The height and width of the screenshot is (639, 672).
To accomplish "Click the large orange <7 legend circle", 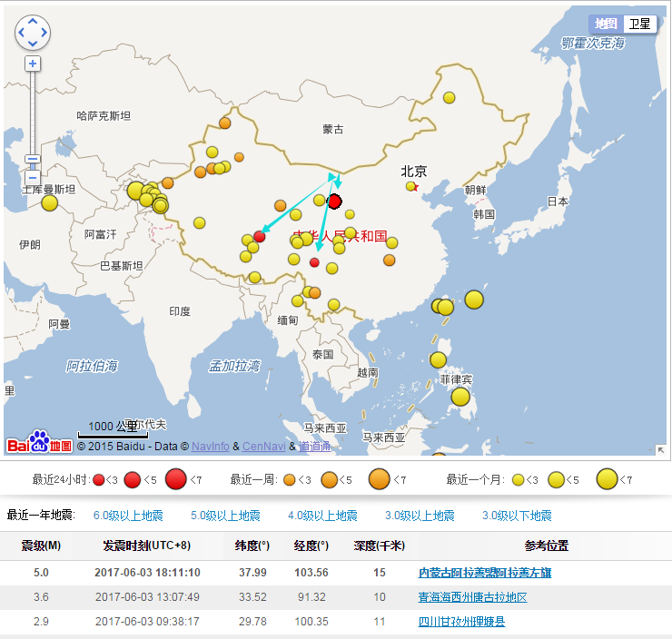I will 380,479.
